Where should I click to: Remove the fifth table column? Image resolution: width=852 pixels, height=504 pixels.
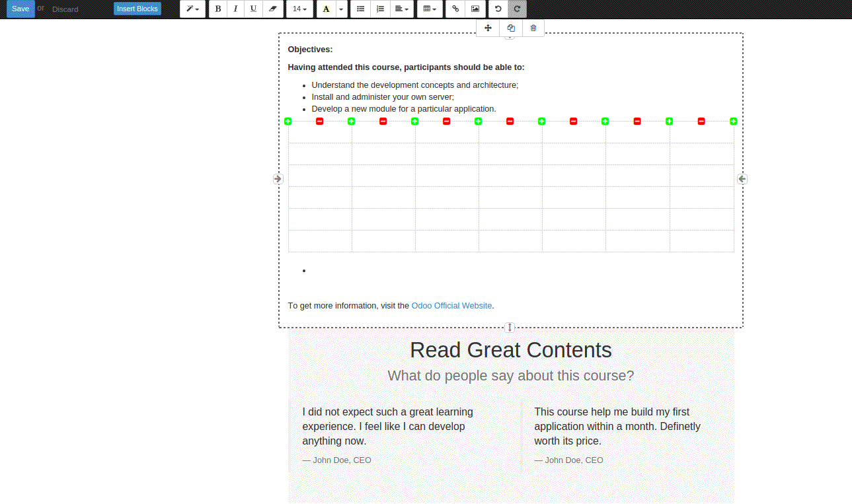(x=573, y=121)
